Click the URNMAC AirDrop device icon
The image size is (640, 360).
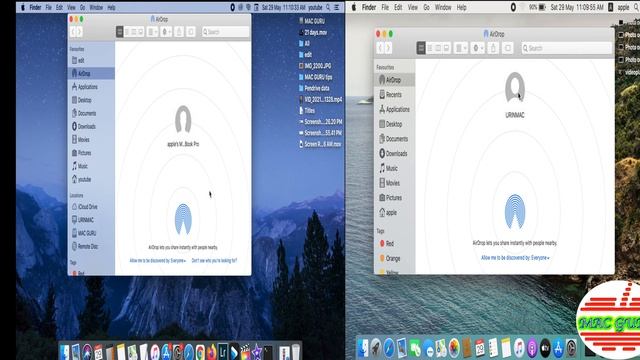515,87
